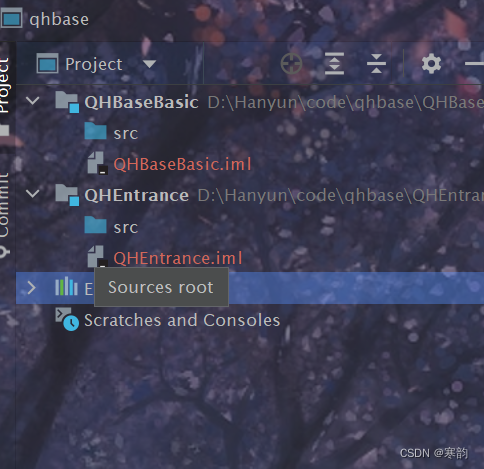Collapse the QHBaseBasic module node
Screen dimensions: 484x469
32,100
